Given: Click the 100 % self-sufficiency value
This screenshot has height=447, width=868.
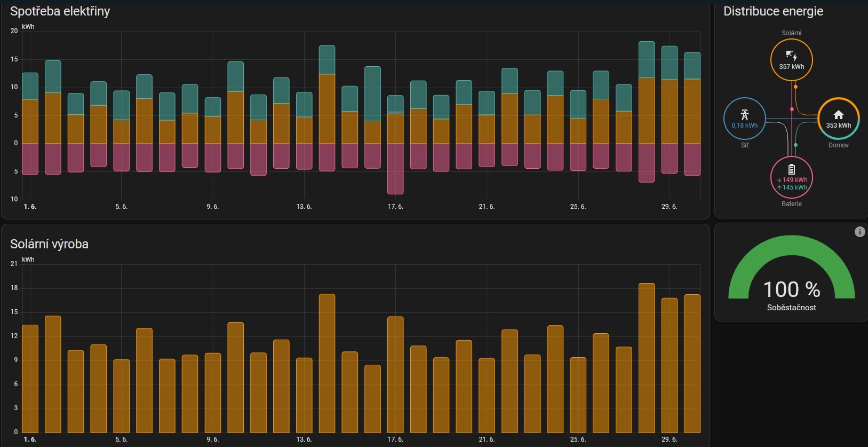Looking at the screenshot, I should [x=791, y=289].
